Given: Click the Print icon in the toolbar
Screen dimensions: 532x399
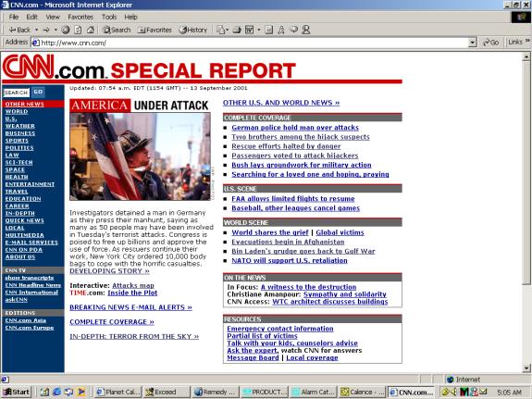Looking at the screenshot, I should [x=237, y=30].
